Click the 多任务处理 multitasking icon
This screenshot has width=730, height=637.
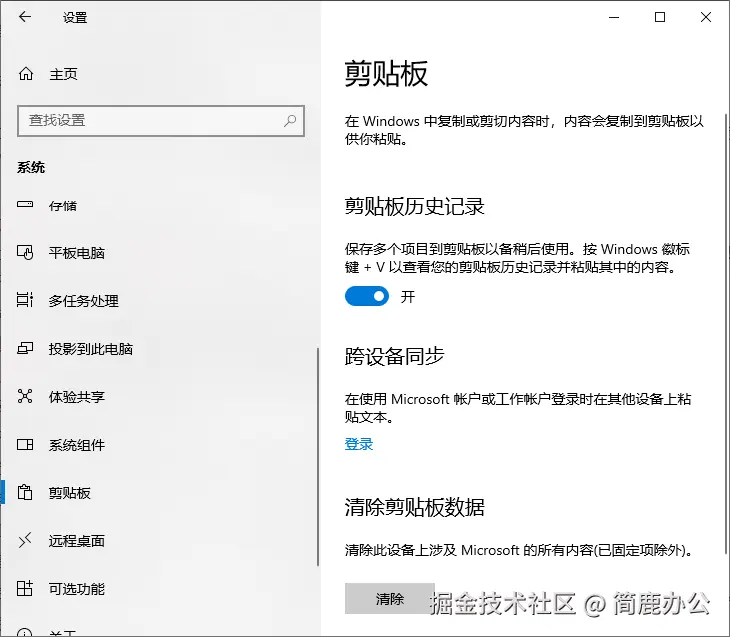pos(25,300)
